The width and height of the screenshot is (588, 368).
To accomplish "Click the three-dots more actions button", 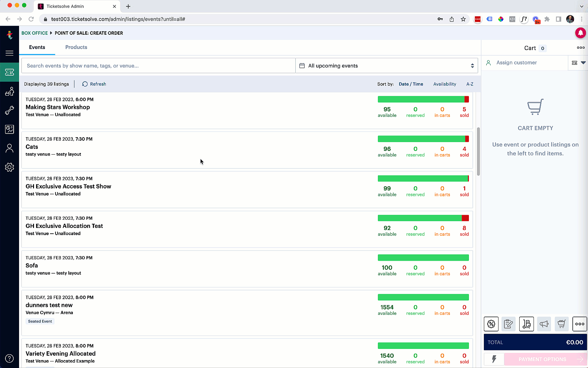I will [579, 324].
